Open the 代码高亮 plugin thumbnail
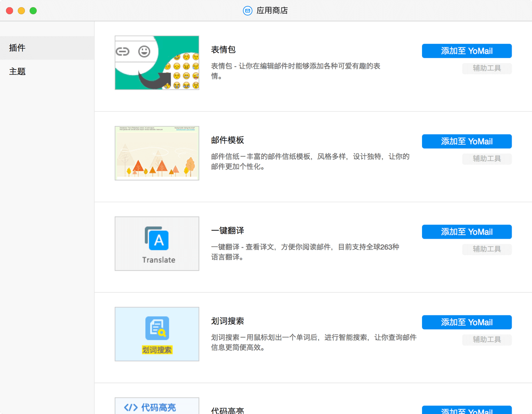The image size is (532, 414). point(157,406)
